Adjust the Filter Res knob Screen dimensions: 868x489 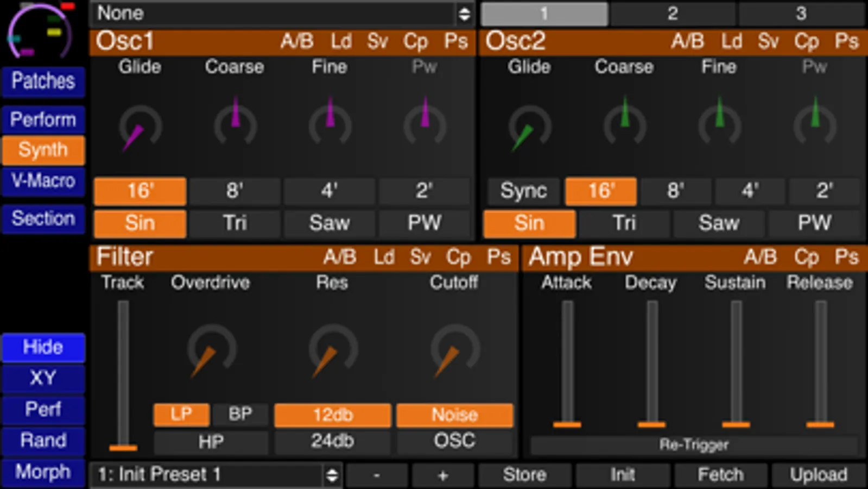click(333, 350)
